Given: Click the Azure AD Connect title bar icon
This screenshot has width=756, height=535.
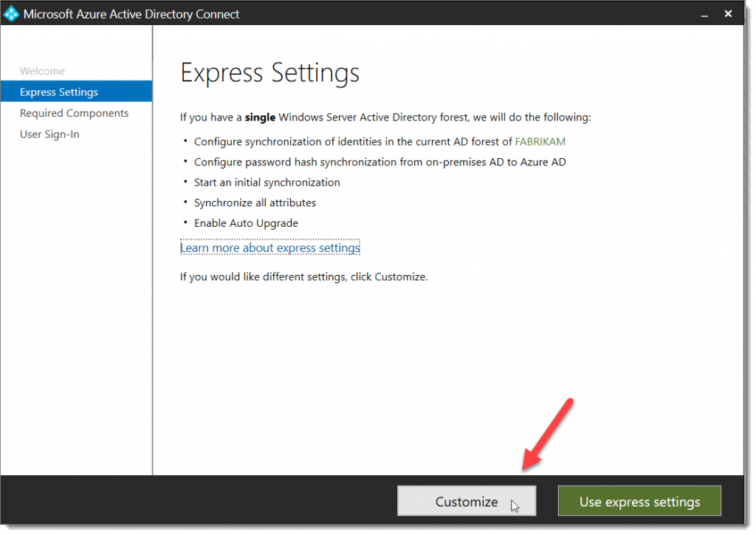Looking at the screenshot, I should click(x=10, y=13).
